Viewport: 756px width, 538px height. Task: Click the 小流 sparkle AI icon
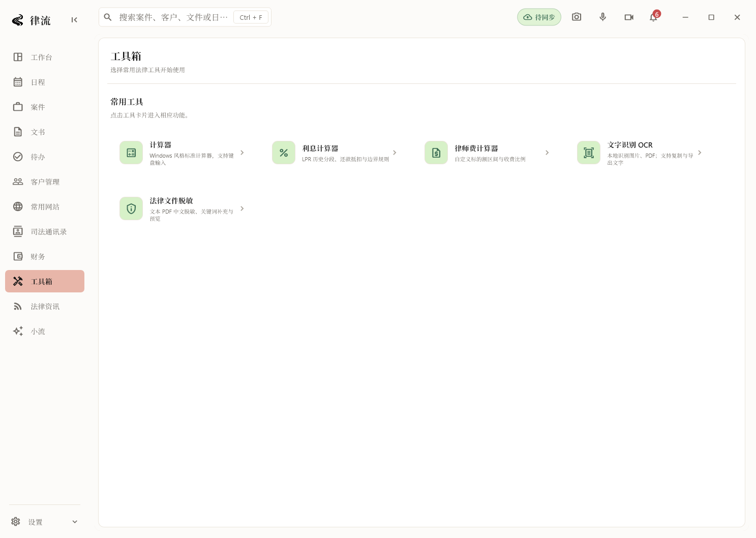(x=18, y=331)
